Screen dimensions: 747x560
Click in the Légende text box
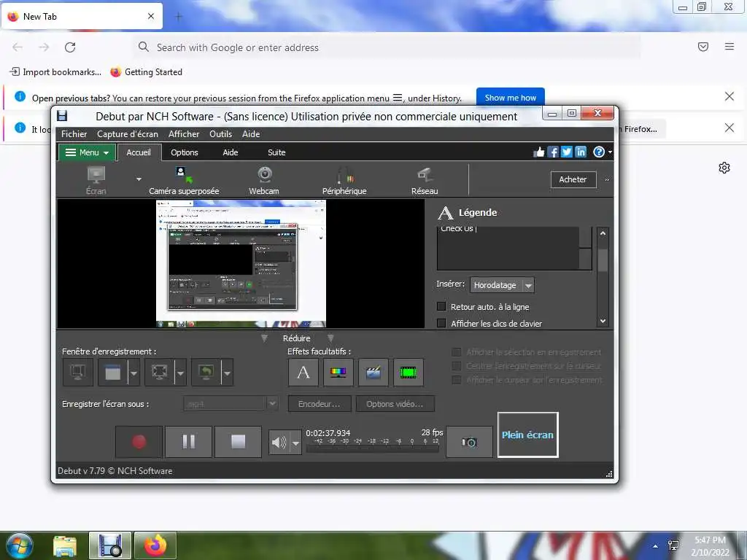coord(508,248)
